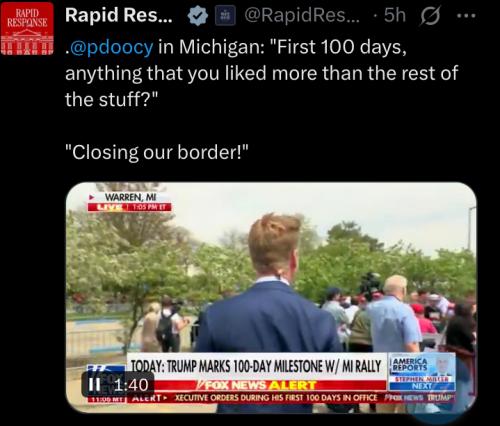Viewport: 500px width, 426px height.
Task: Click the 1:40 video time indicator
Action: [131, 385]
